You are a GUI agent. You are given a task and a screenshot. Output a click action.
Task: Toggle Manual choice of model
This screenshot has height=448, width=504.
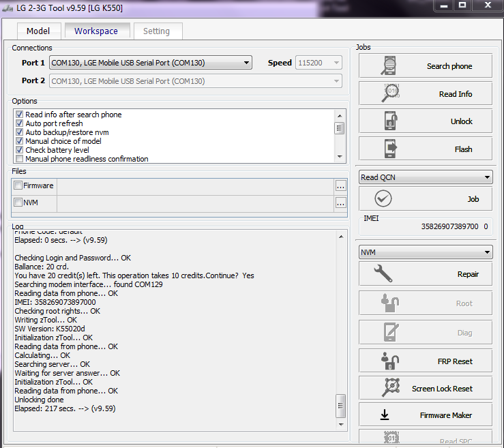pos(20,140)
